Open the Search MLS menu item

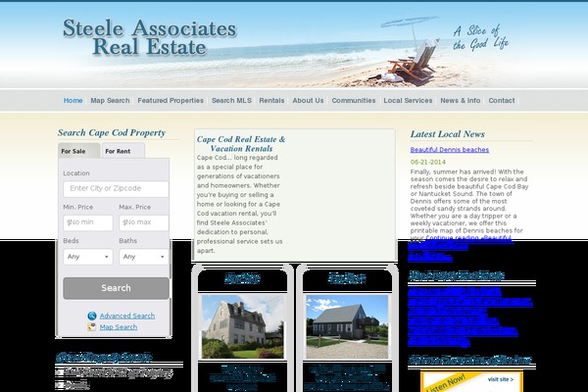point(231,101)
